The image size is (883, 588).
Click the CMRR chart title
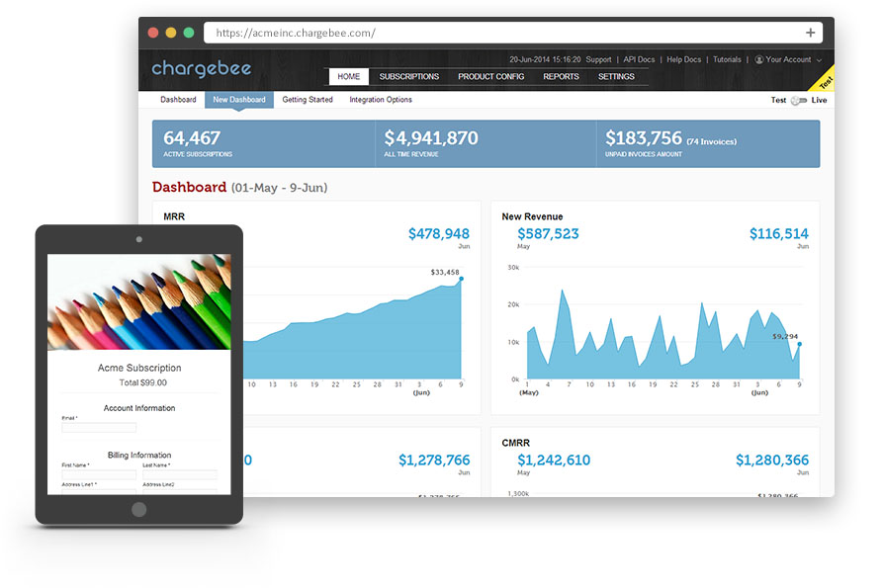516,443
